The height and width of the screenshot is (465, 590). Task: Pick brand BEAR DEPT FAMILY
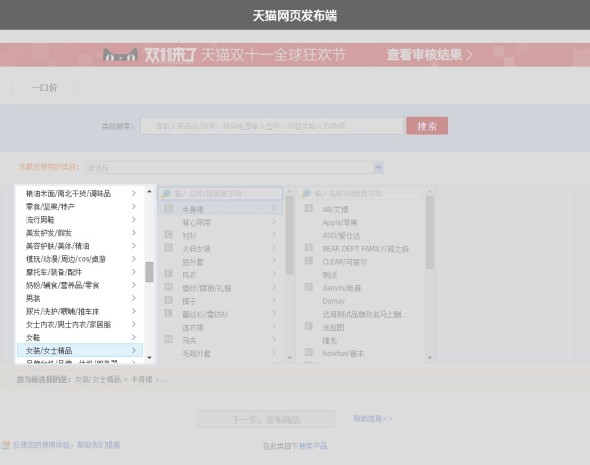click(365, 249)
